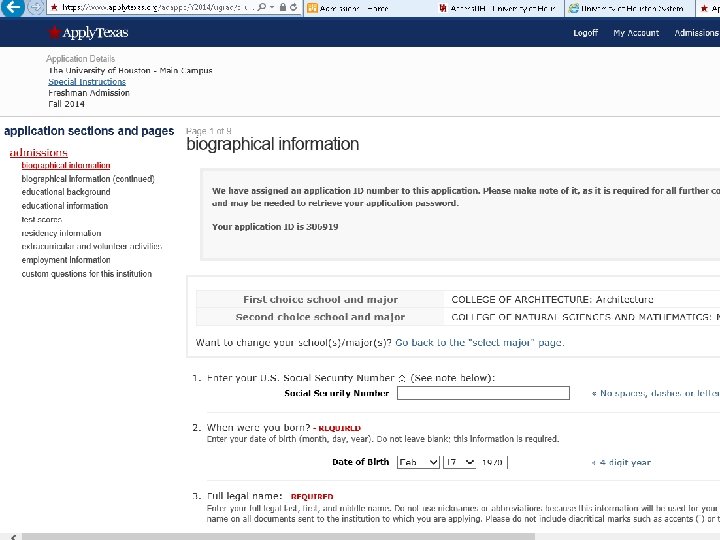
Task: Open the birth day dropdown showing 17
Action: (x=459, y=462)
